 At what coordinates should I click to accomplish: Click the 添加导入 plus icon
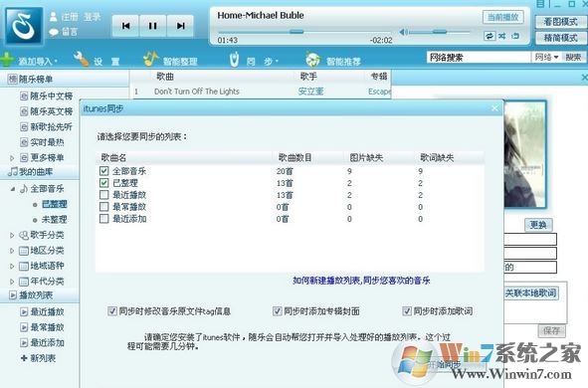click(x=7, y=60)
